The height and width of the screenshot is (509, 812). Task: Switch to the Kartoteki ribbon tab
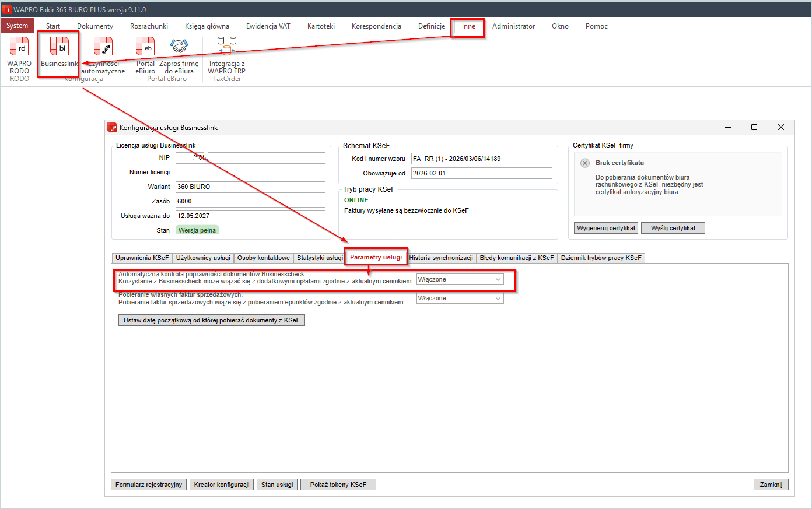click(321, 26)
